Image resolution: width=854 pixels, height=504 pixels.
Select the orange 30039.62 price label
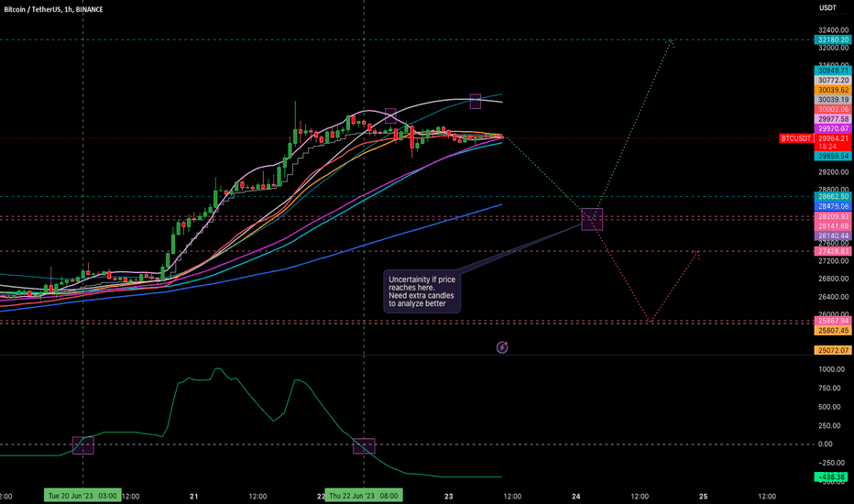coord(833,90)
